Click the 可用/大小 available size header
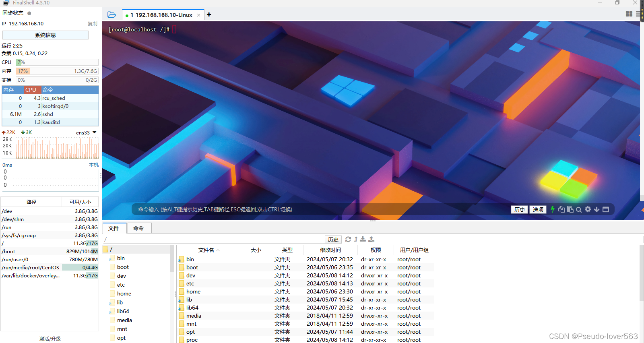 tap(80, 202)
